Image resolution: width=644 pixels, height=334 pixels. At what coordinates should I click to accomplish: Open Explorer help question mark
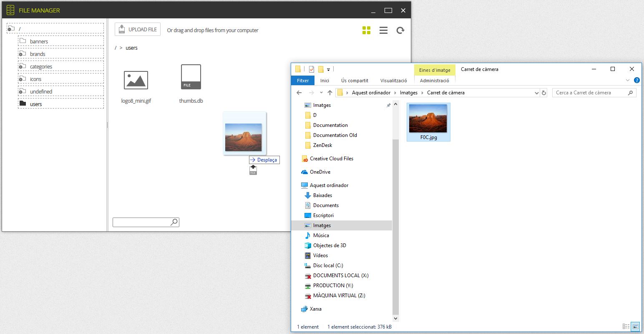(x=636, y=80)
